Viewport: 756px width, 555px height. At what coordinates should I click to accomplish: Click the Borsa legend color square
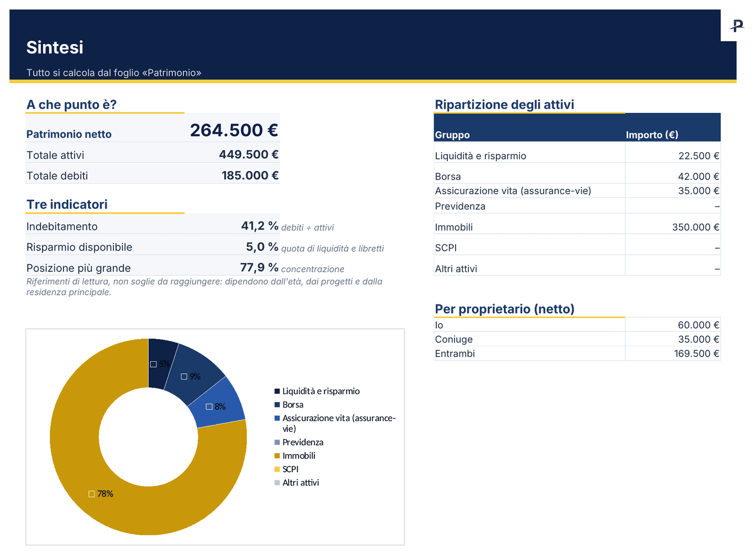pyautogui.click(x=277, y=405)
